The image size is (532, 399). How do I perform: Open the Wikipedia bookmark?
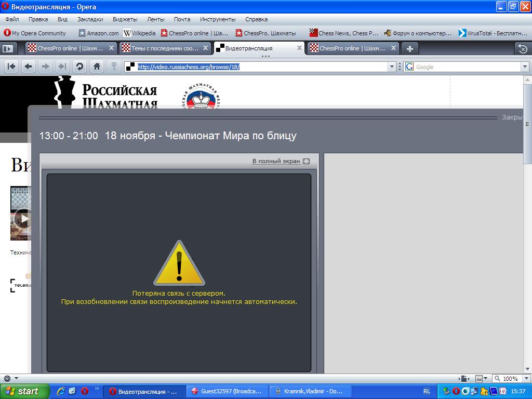(x=139, y=33)
